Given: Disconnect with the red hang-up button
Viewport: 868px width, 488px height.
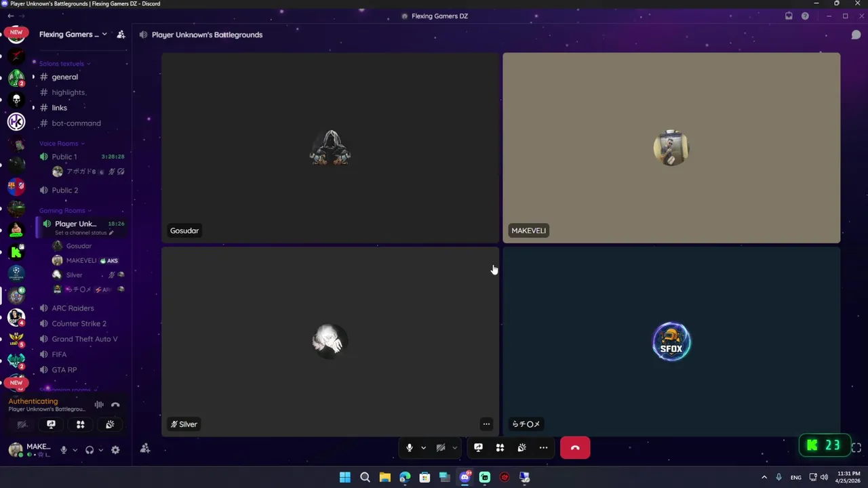Looking at the screenshot, I should pyautogui.click(x=575, y=447).
